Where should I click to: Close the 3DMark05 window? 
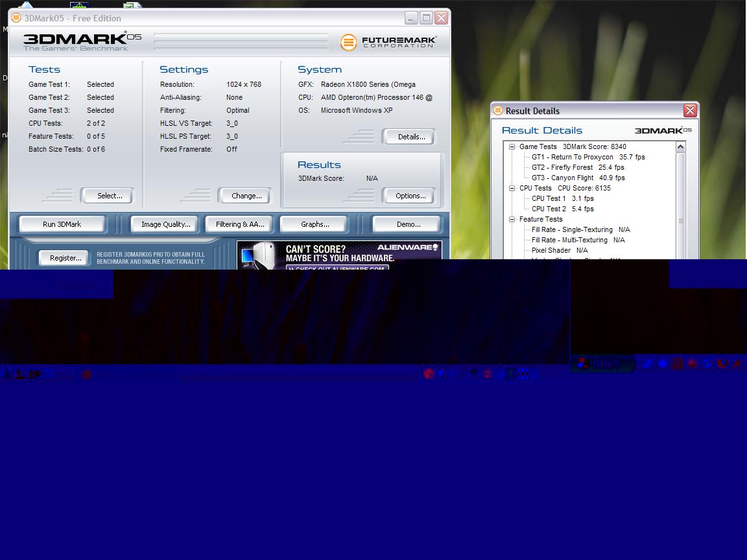[x=441, y=18]
